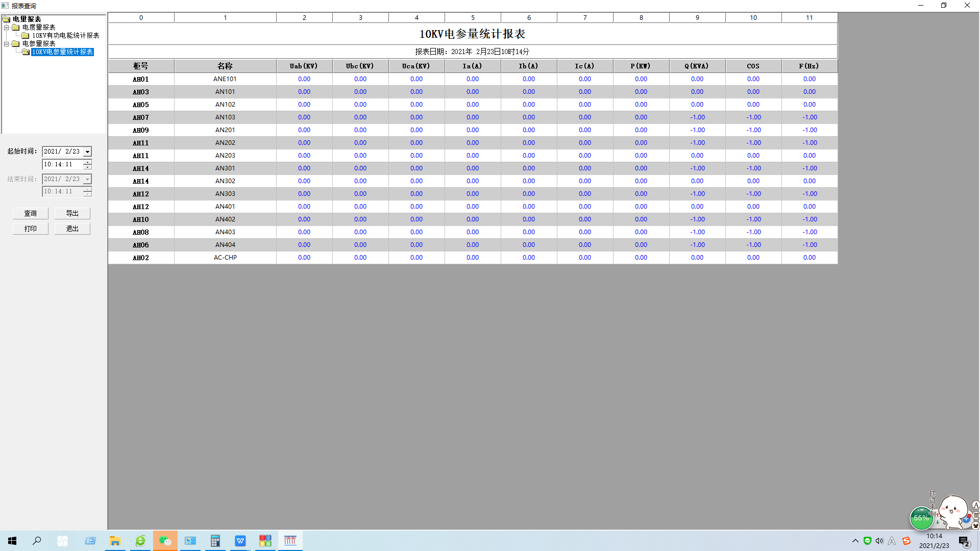Click column header F(Hz)
980x551 pixels.
pos(810,66)
